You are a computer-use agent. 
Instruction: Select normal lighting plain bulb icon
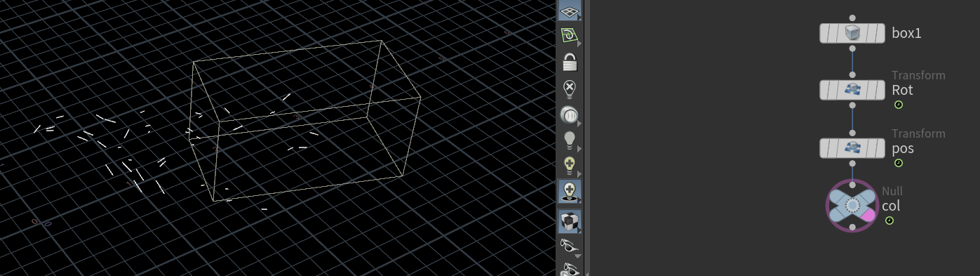point(570,140)
